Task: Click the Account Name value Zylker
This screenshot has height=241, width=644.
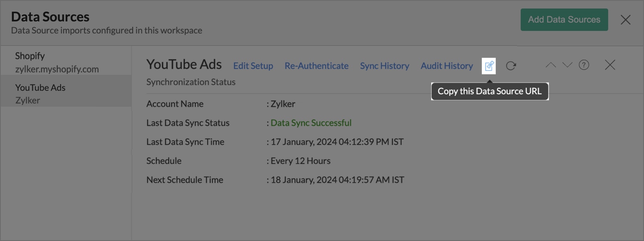Action: coord(283,104)
